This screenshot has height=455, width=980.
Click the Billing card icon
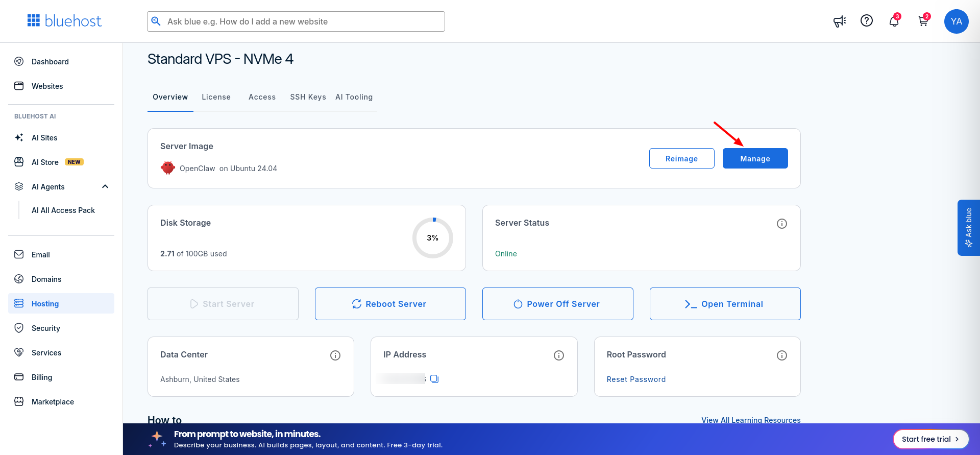(19, 377)
